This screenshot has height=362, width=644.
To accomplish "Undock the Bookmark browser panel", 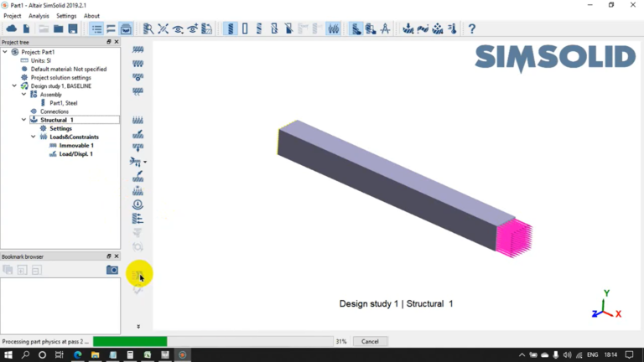I will (x=109, y=256).
